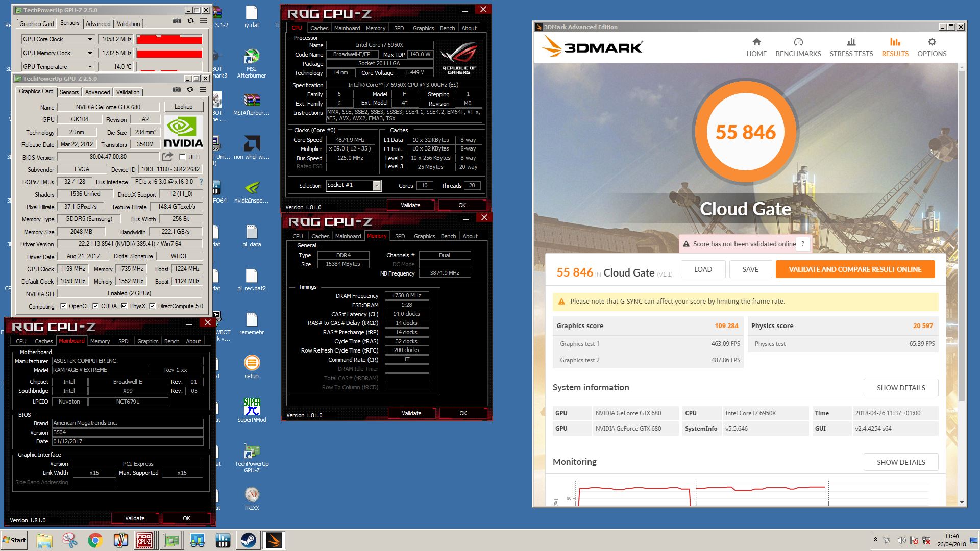Click SHOW DETAILS for System information

pos(901,388)
